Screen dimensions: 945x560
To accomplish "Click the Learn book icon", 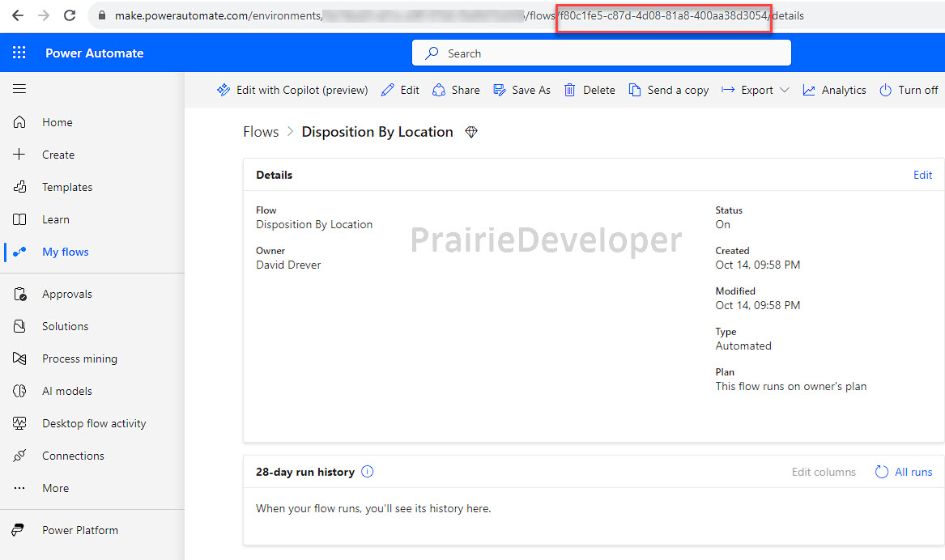I will click(x=19, y=219).
